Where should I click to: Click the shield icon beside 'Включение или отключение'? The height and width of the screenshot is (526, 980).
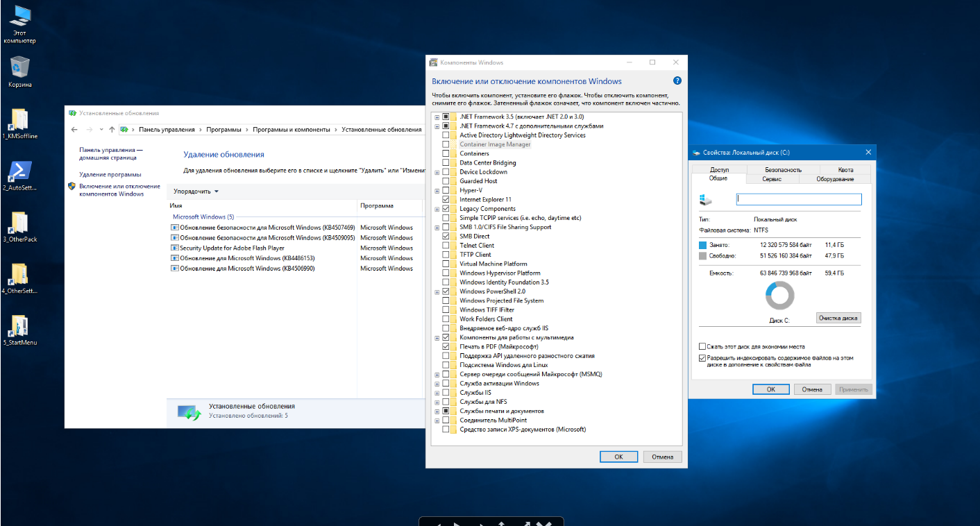point(71,186)
